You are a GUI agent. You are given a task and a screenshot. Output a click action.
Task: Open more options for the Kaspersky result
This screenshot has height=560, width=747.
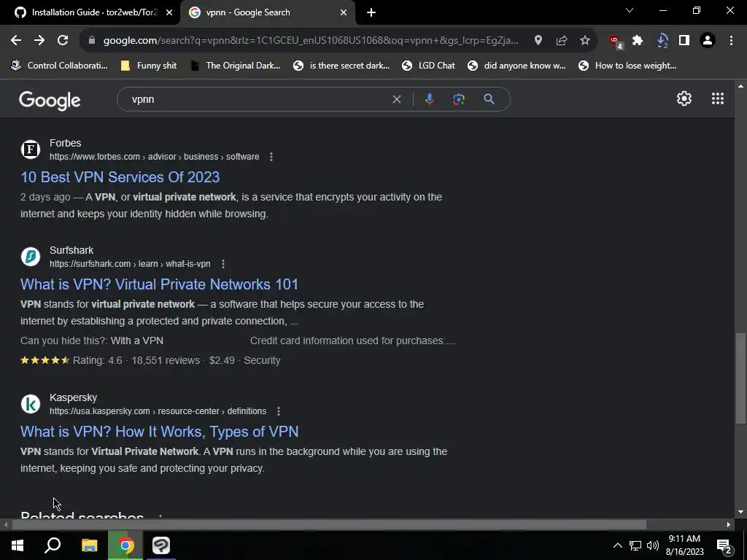pyautogui.click(x=278, y=411)
